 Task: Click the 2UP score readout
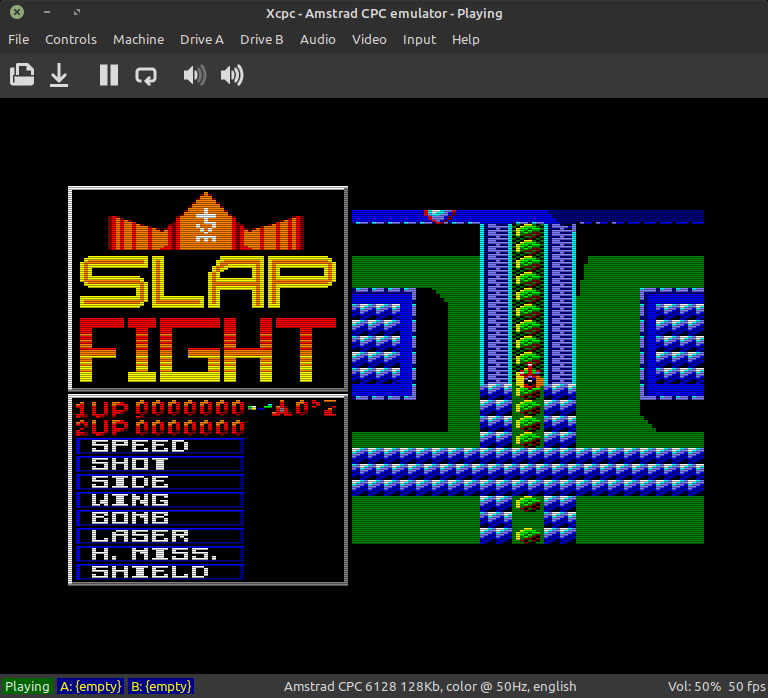coord(159,428)
